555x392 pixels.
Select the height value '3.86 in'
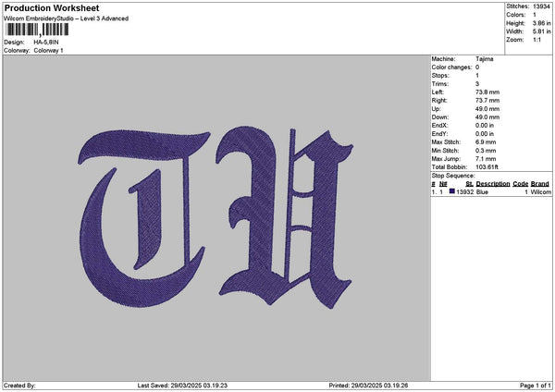pyautogui.click(x=541, y=23)
